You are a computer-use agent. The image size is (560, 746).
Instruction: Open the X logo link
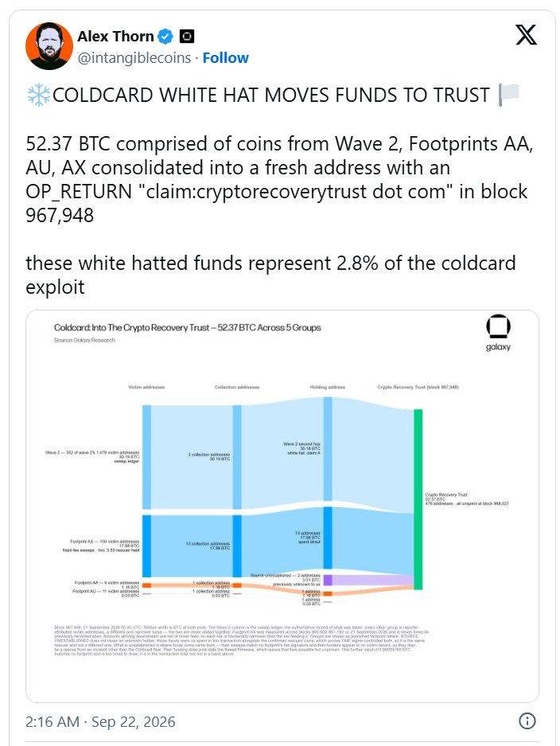[x=527, y=35]
